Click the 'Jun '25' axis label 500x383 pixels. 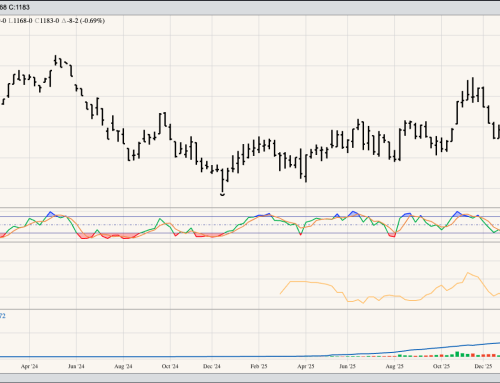point(348,366)
